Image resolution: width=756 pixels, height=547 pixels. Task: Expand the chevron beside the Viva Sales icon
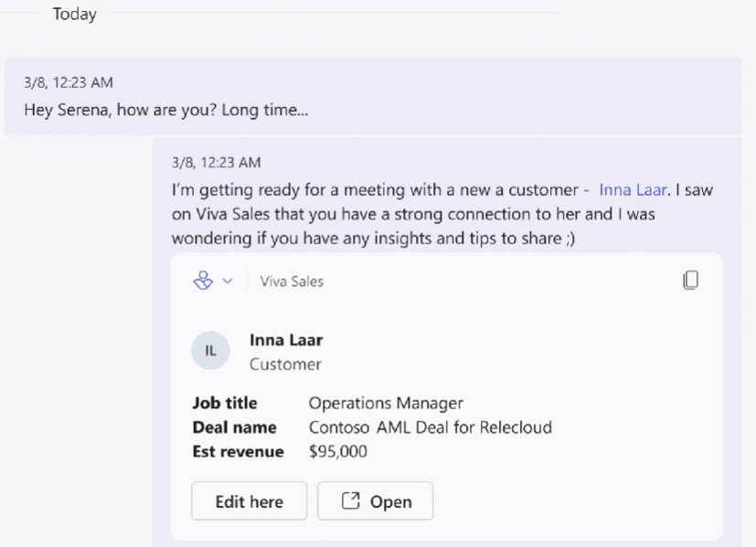[228, 282]
